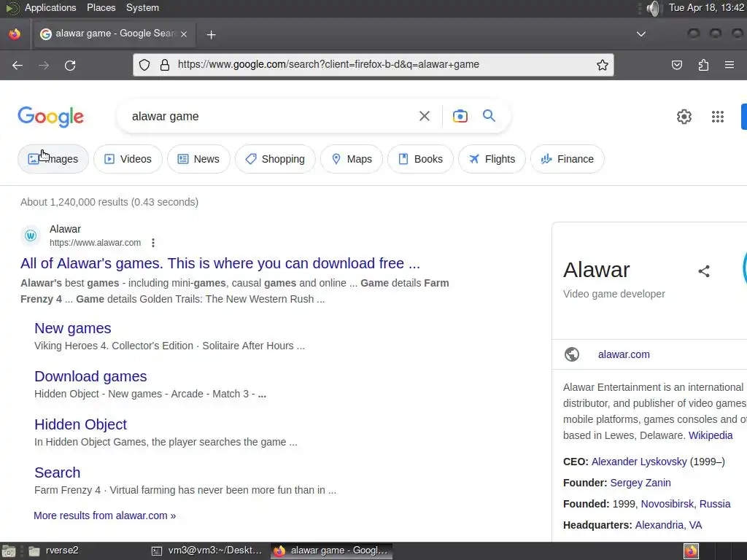This screenshot has width=747, height=560.
Task: Switch to Images search filter
Action: click(x=53, y=159)
